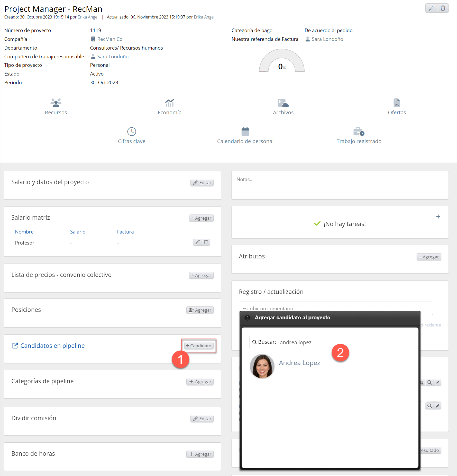Open the Ofertas document icon

coord(397,103)
